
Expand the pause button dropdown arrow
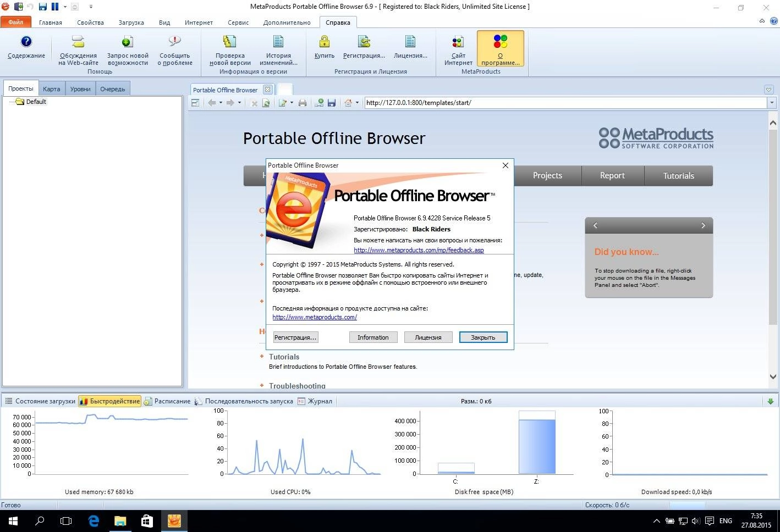click(64, 7)
